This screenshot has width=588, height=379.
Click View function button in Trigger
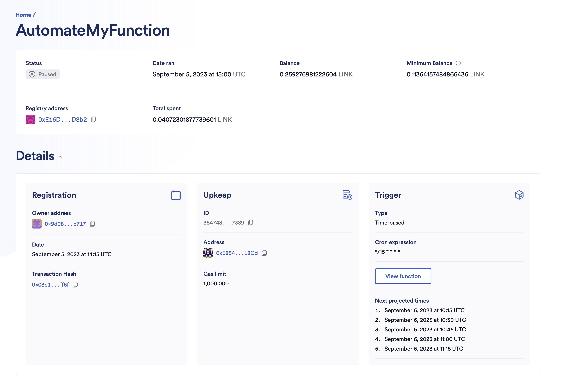point(403,276)
